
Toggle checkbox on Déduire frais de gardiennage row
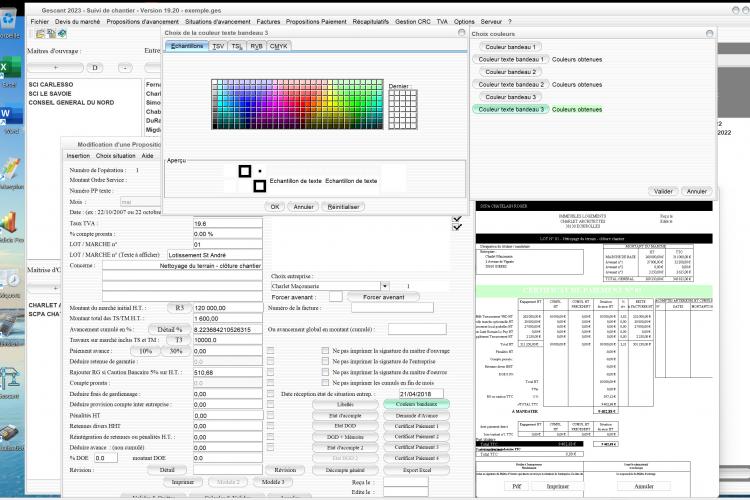(271, 394)
